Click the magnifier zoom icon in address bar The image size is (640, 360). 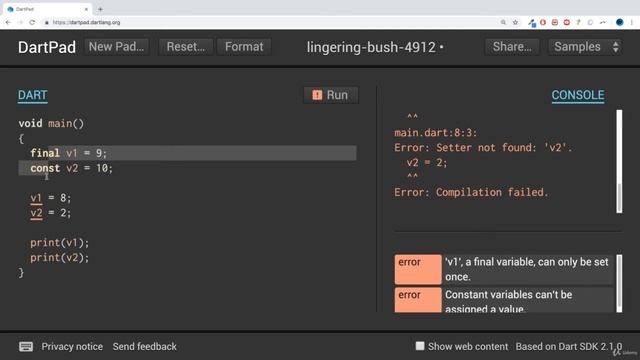tap(503, 22)
